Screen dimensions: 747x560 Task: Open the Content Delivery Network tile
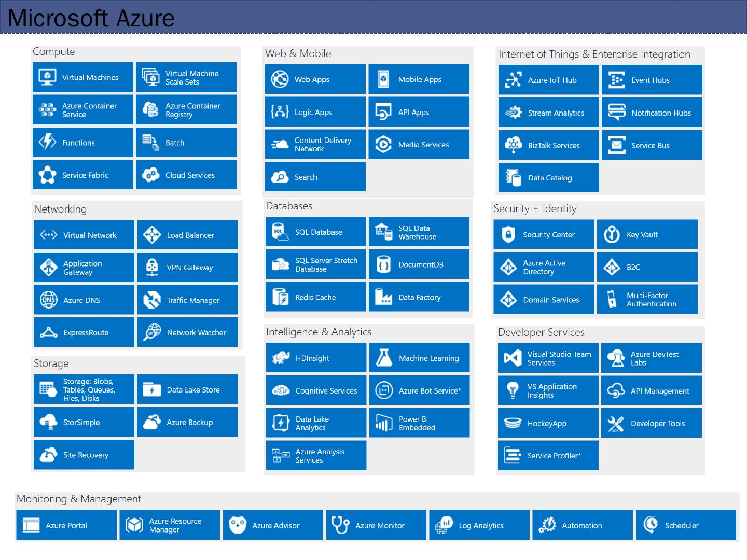pyautogui.click(x=315, y=144)
